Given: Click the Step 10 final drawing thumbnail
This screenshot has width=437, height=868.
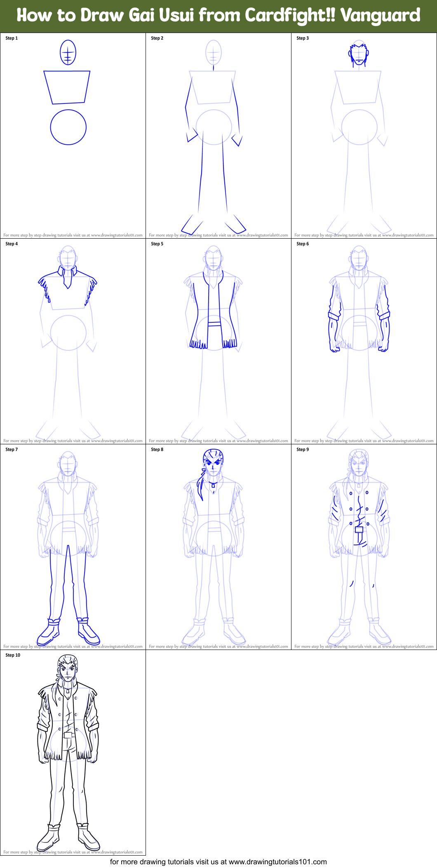Looking at the screenshot, I should click(73, 753).
